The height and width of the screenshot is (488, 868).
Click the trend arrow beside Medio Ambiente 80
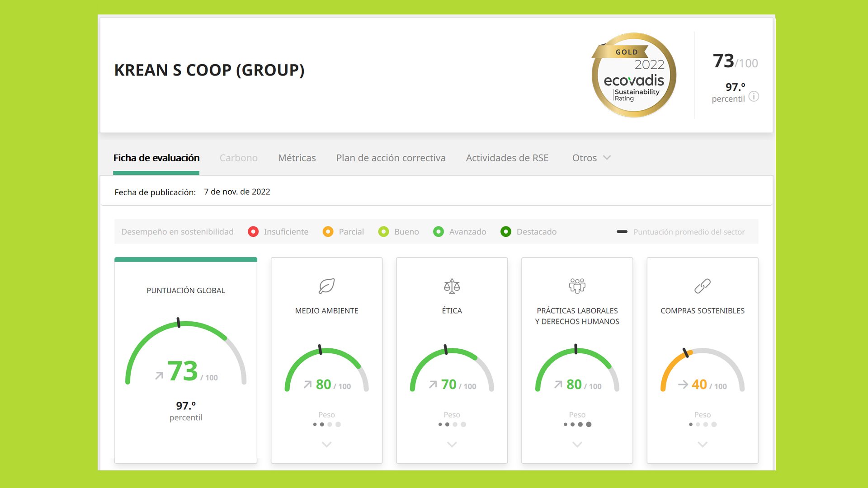tap(308, 385)
